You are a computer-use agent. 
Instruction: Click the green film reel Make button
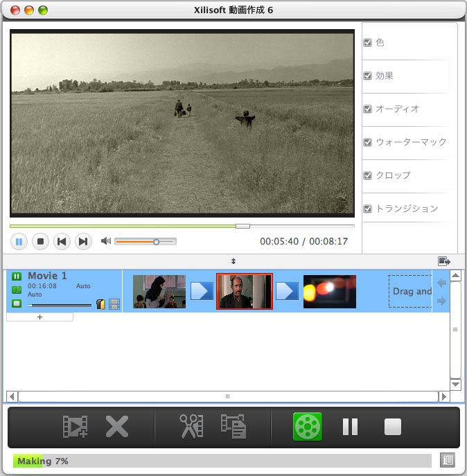point(308,426)
